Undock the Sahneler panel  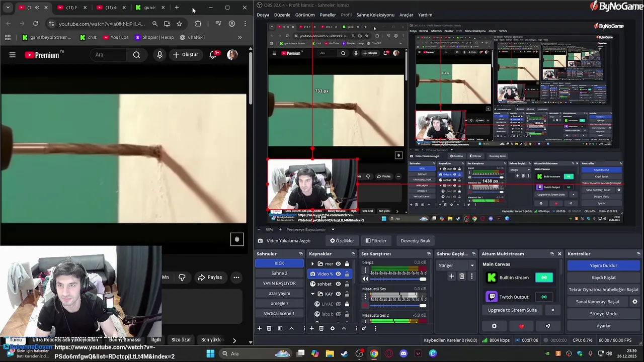[x=301, y=254]
